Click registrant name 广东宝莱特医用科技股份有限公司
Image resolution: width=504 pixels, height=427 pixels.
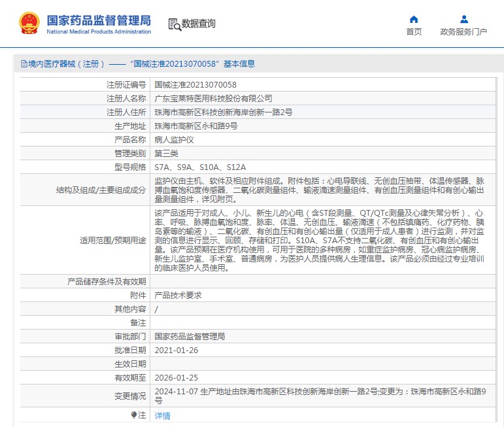(213, 99)
